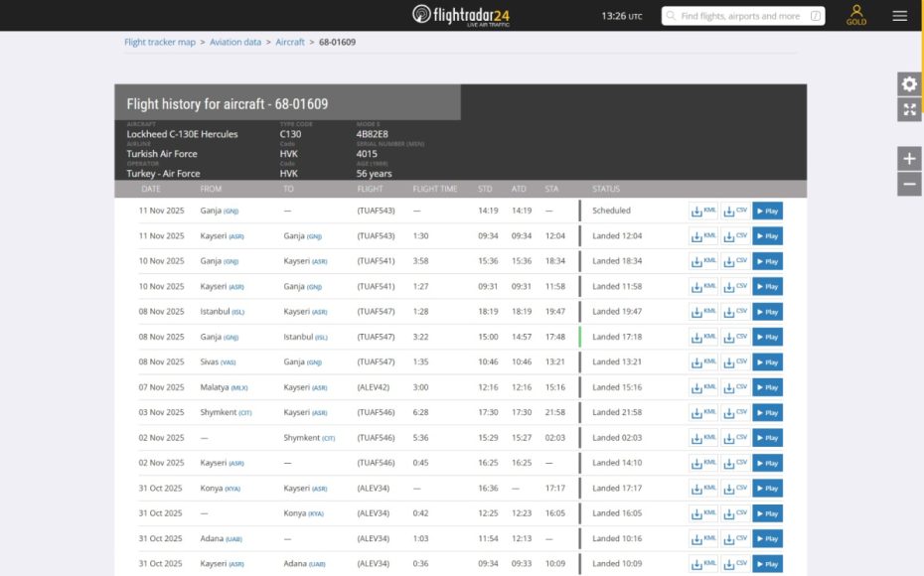The width and height of the screenshot is (924, 576).
Task: Open the Aircraft breadcrumb link
Action: [290, 43]
